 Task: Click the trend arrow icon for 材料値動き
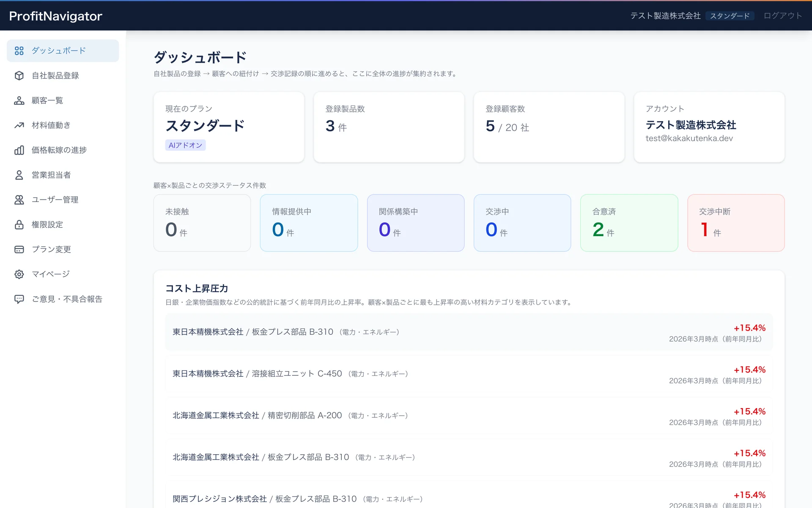pyautogui.click(x=19, y=125)
